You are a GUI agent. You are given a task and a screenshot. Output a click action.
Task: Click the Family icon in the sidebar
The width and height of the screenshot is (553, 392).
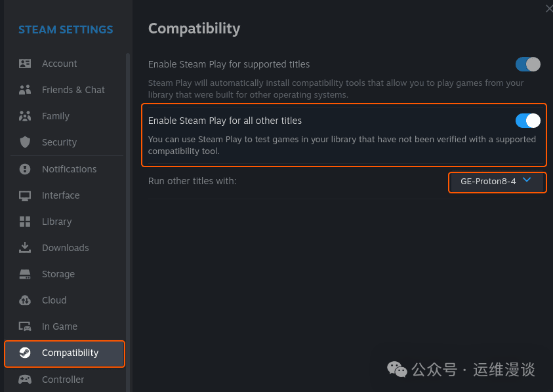click(x=24, y=116)
